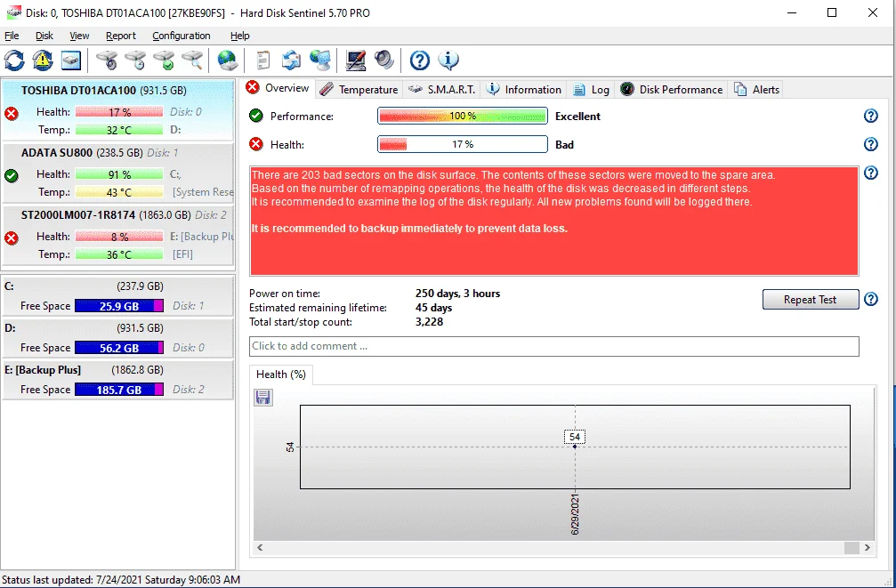Click the TOSHIBA 32 °C temperature bar
The width and height of the screenshot is (896, 588).
click(x=119, y=130)
